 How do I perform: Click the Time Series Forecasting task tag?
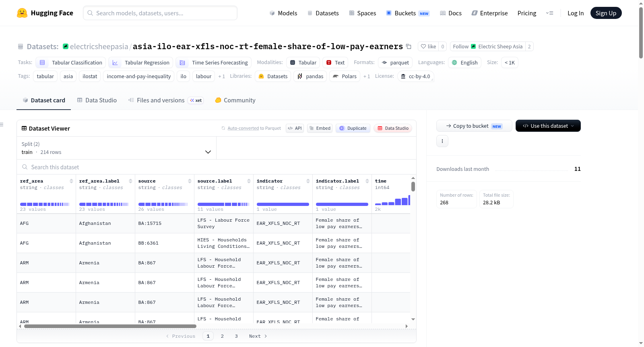214,62
